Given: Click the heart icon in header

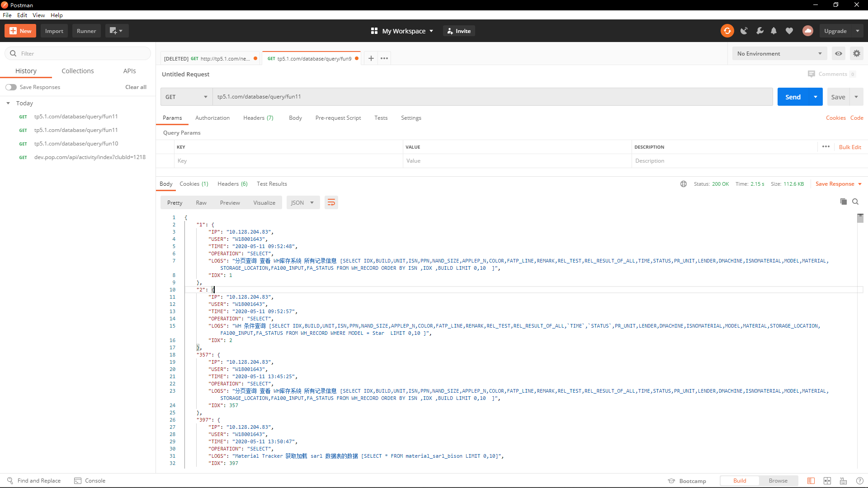Looking at the screenshot, I should point(789,31).
